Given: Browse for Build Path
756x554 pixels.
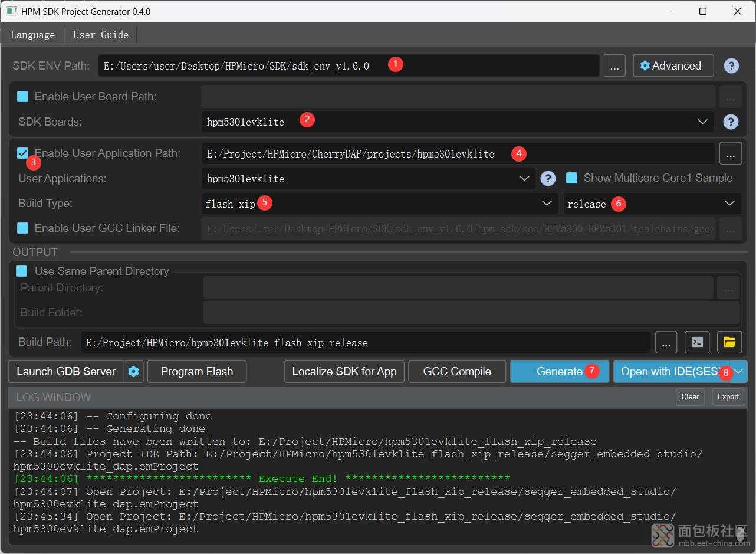Looking at the screenshot, I should (x=666, y=342).
